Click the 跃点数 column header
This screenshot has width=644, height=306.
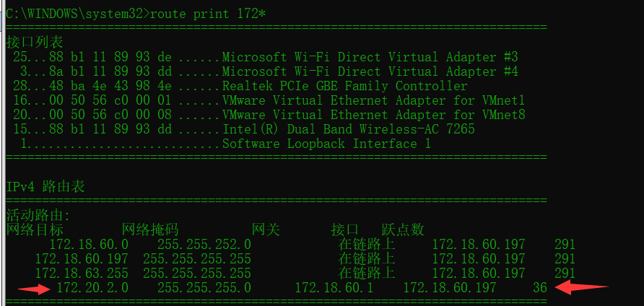pyautogui.click(x=403, y=229)
